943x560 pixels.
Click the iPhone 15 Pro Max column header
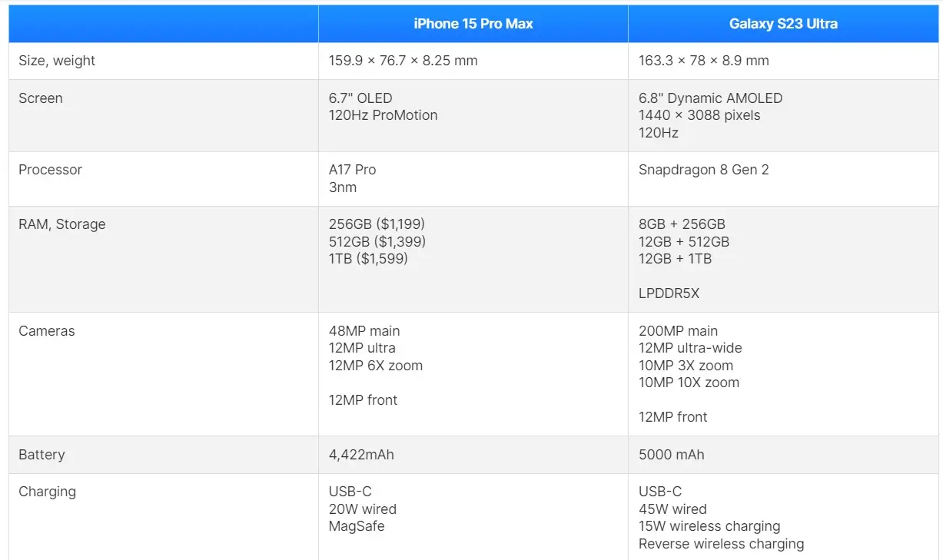pyautogui.click(x=473, y=24)
